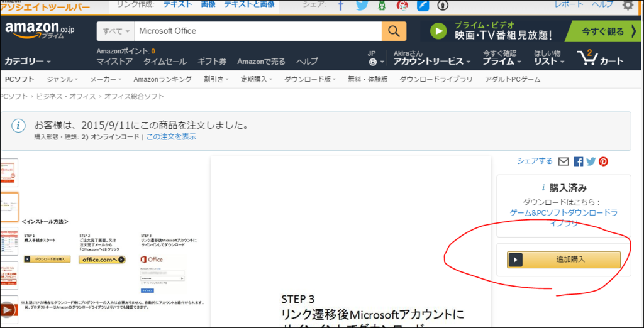Click the orange search magnifier button
Viewport: 644px width, 328px height.
point(394,31)
